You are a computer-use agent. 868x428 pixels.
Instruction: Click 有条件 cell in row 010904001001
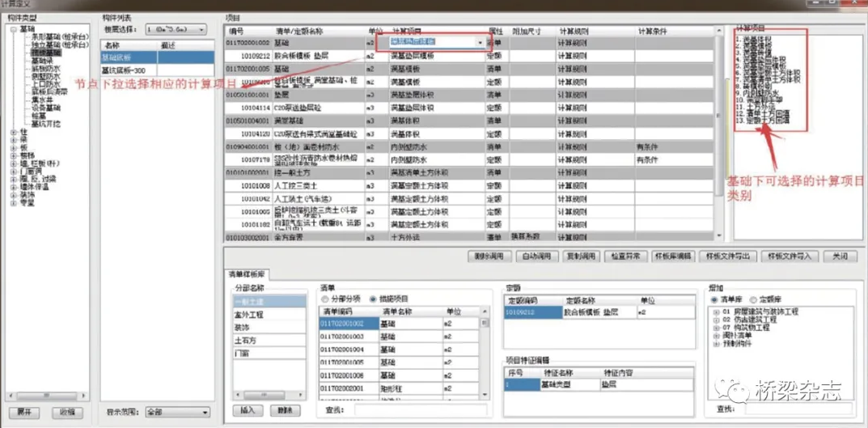click(x=675, y=147)
